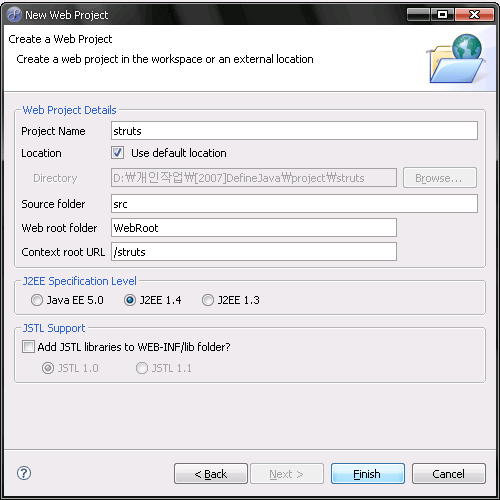Image resolution: width=500 pixels, height=500 pixels.
Task: Click the 'Project Name' label
Action: [53, 131]
